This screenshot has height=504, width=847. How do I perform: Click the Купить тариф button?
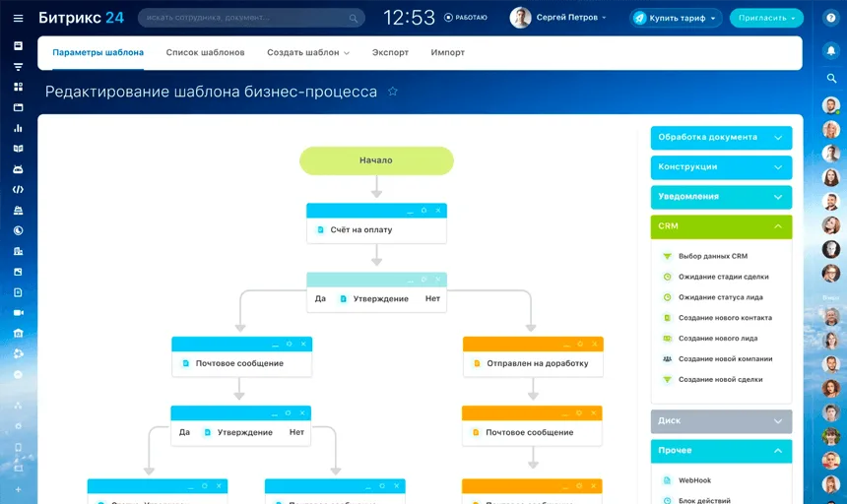tap(676, 18)
